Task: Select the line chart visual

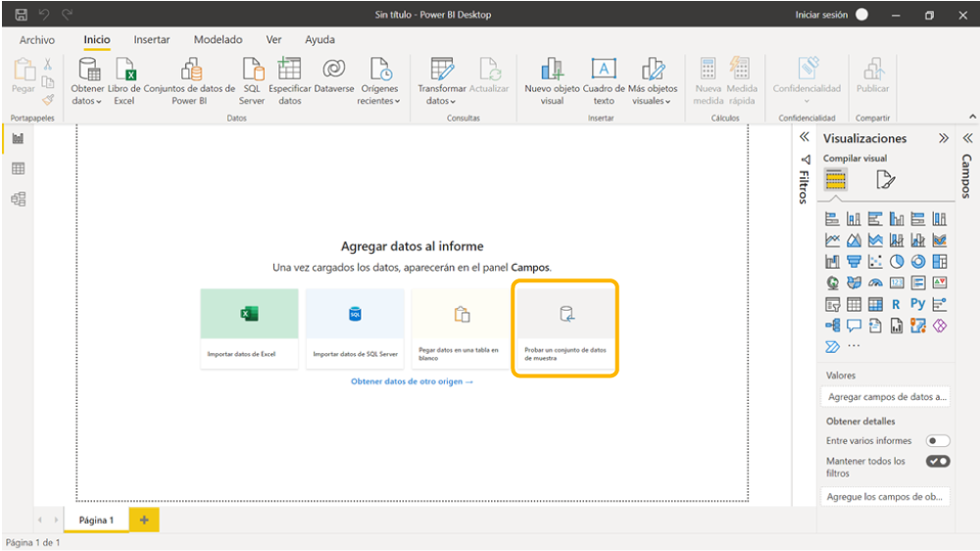Action: tap(832, 240)
